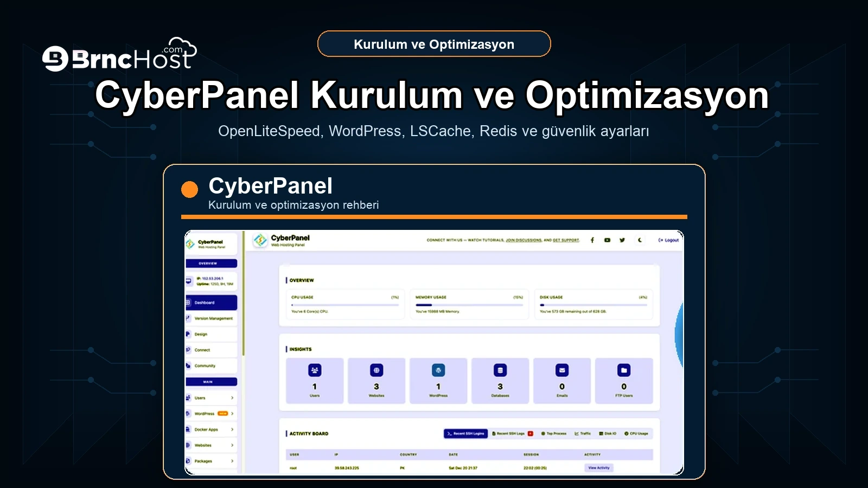
Task: Click the Design sidebar icon
Action: (x=188, y=334)
